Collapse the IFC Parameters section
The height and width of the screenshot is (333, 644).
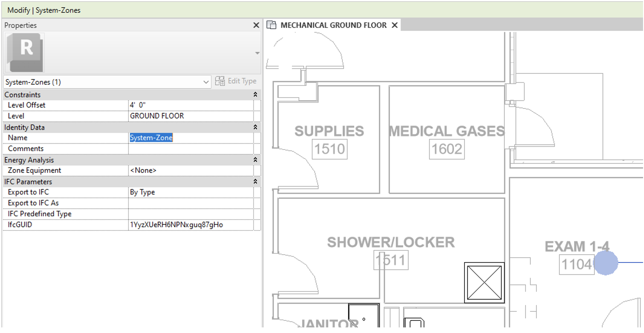pos(255,181)
